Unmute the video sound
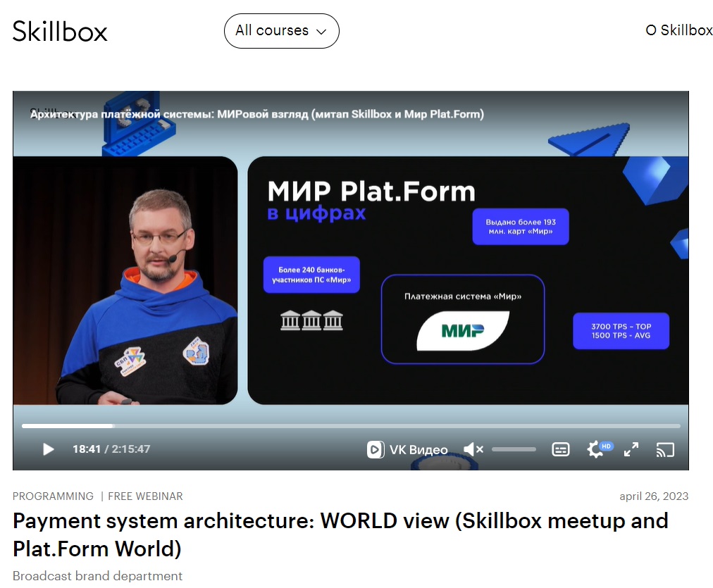Screen dimensions: 713x588 pyautogui.click(x=473, y=449)
